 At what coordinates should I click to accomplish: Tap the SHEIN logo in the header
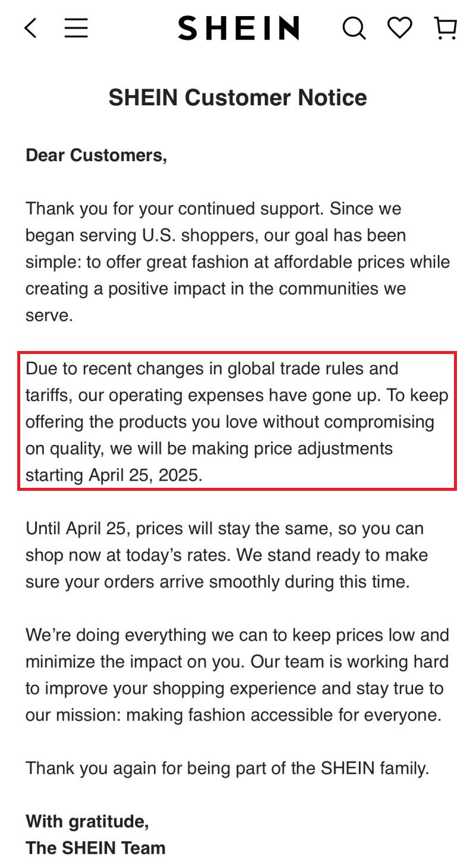(x=239, y=28)
